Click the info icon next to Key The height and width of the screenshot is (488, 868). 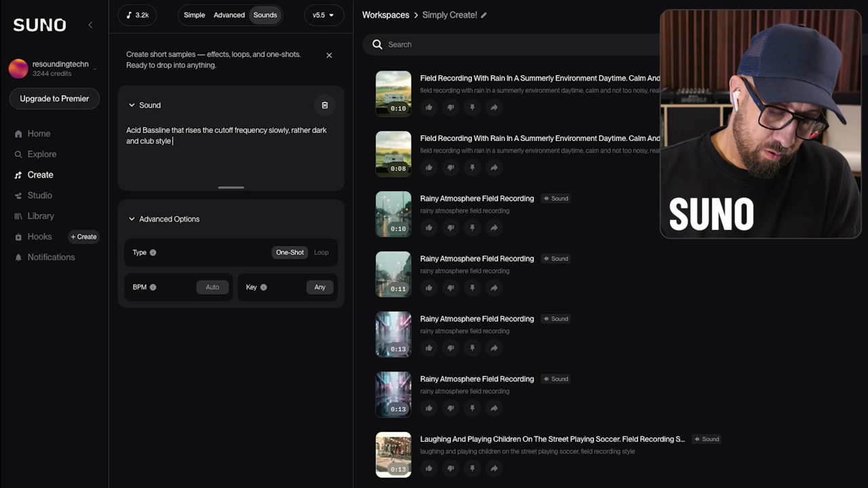pyautogui.click(x=264, y=287)
